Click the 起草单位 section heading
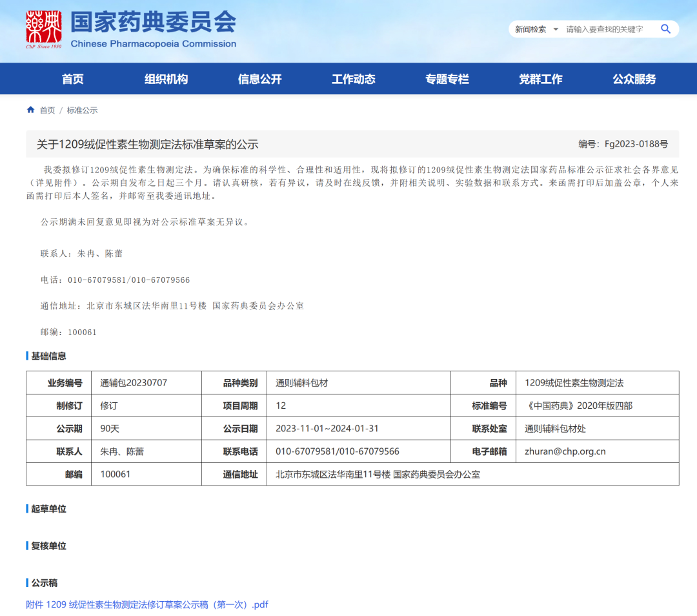The height and width of the screenshot is (616, 697). [48, 508]
